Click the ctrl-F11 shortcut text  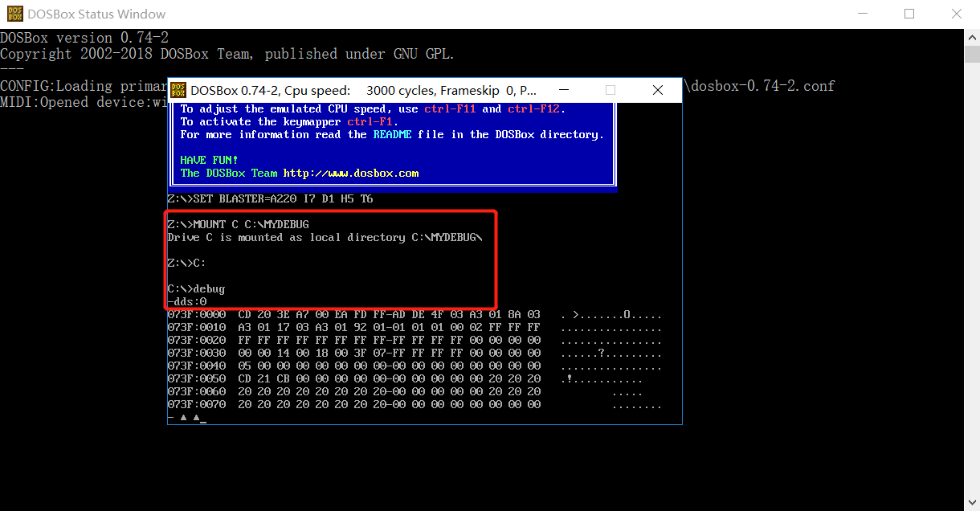(x=450, y=108)
